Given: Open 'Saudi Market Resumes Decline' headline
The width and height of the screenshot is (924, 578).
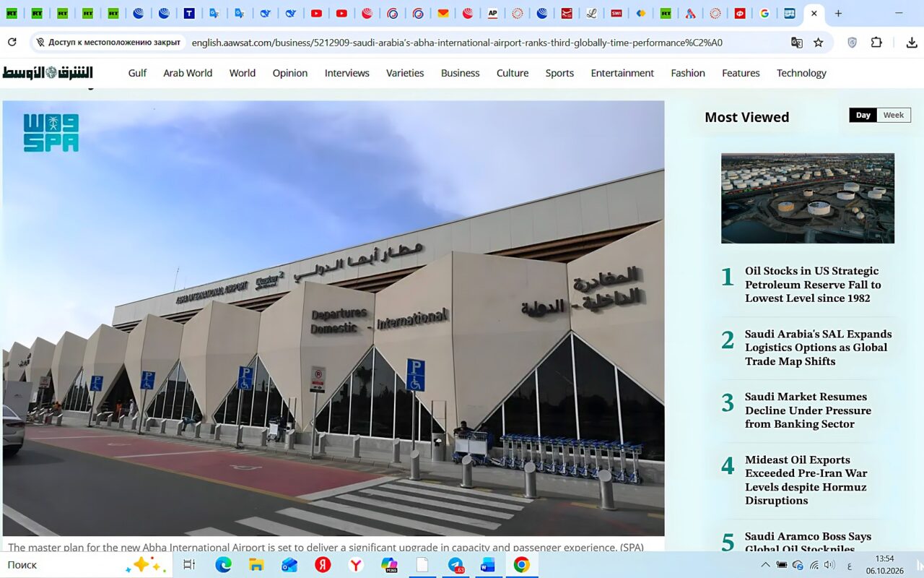Looking at the screenshot, I should [x=808, y=410].
